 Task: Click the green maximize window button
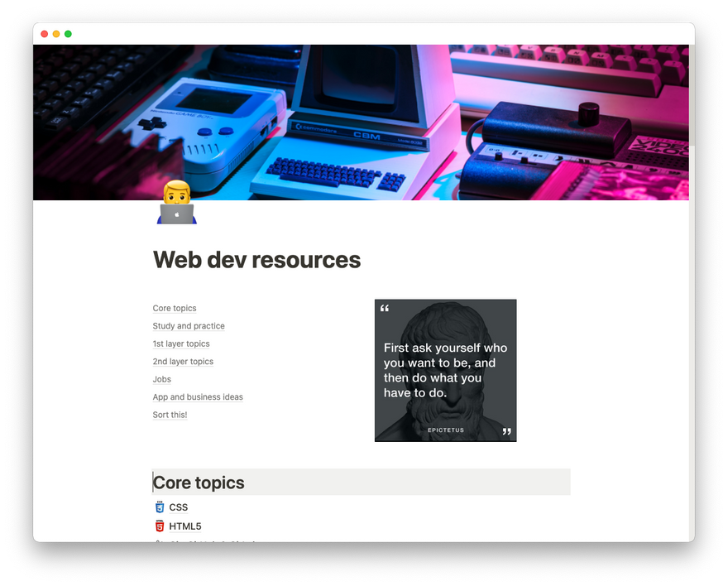[68, 34]
